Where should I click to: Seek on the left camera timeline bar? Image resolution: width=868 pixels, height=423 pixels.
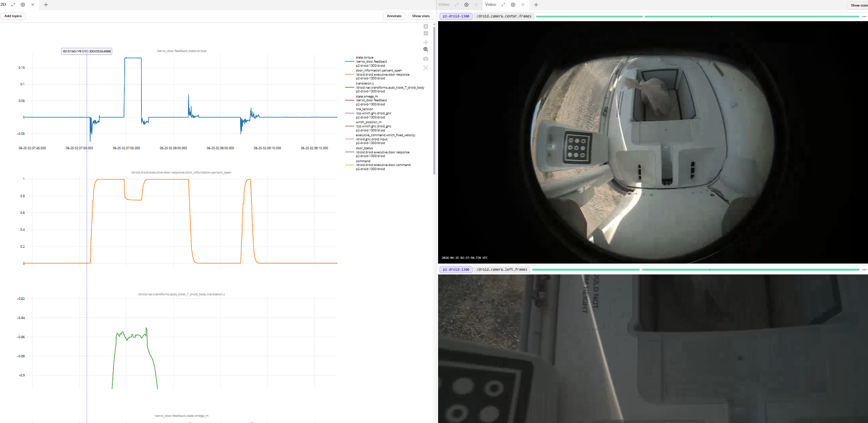pos(695,270)
